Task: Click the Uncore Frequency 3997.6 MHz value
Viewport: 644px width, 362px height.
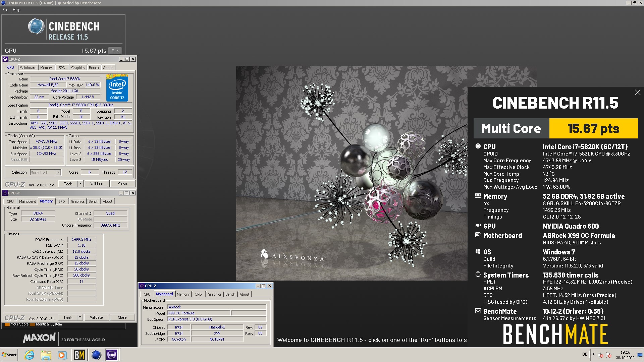Action: tap(110, 225)
